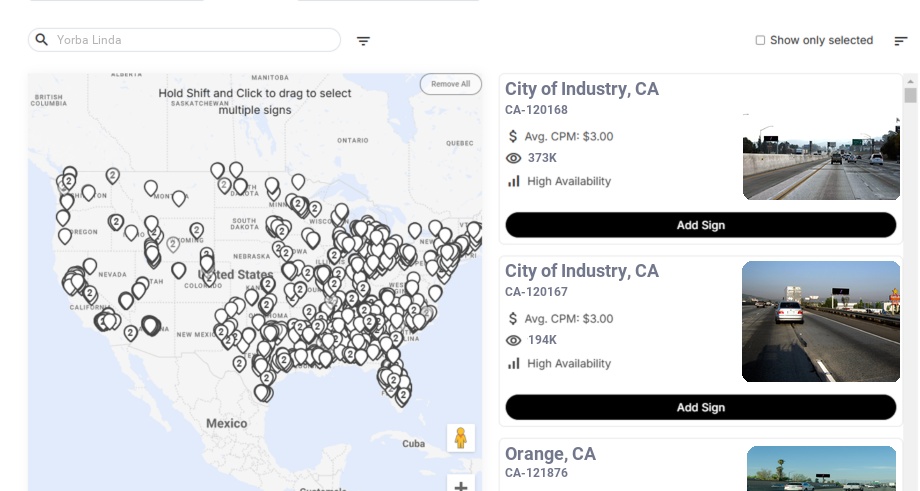Click the dollar sign icon for CA-120168

click(514, 136)
